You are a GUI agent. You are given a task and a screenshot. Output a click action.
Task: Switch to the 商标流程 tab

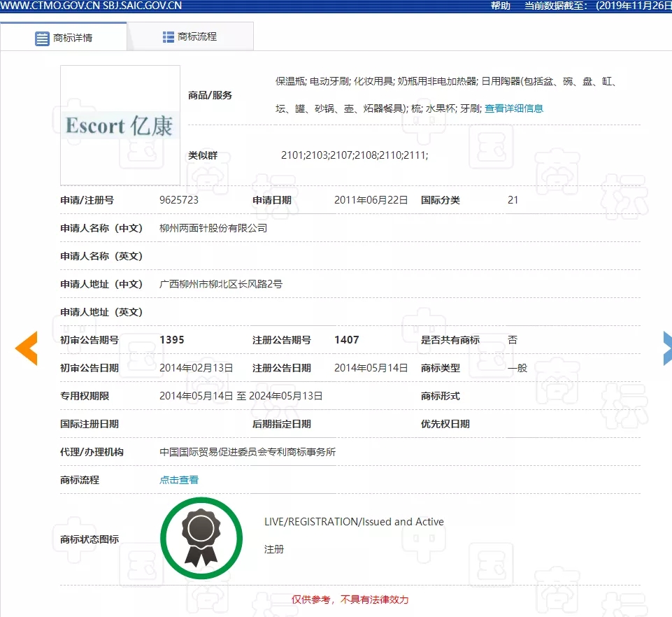point(196,37)
